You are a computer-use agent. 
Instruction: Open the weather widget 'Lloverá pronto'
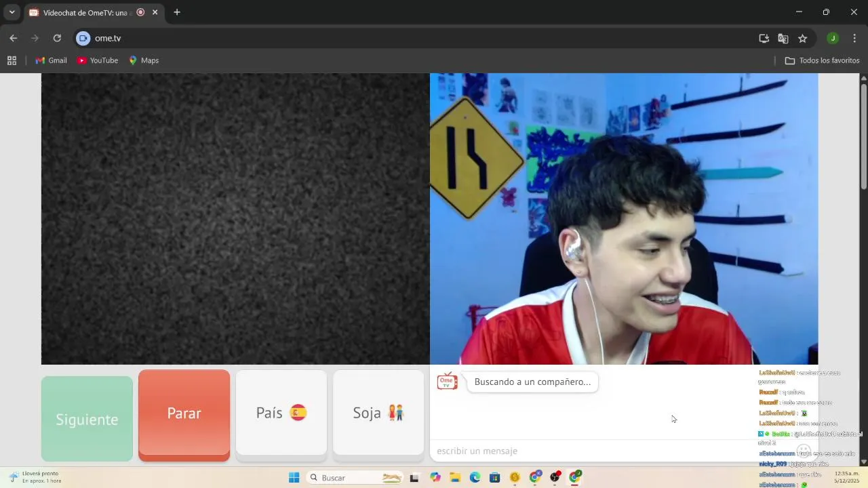tap(35, 477)
